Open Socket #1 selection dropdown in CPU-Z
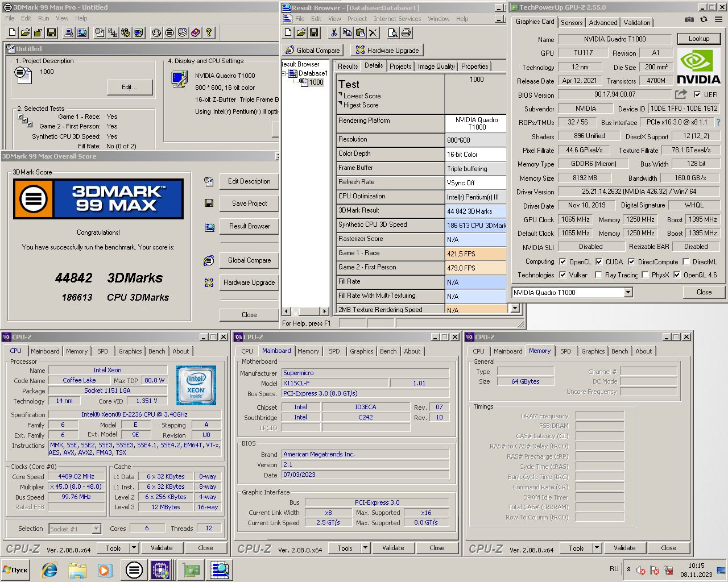Screen dimensions: 728x582 tap(96, 529)
